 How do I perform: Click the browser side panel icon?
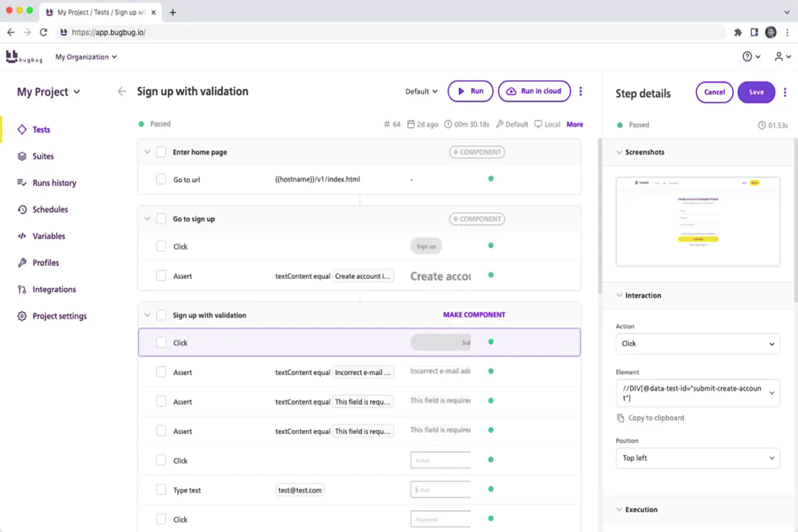[x=754, y=32]
